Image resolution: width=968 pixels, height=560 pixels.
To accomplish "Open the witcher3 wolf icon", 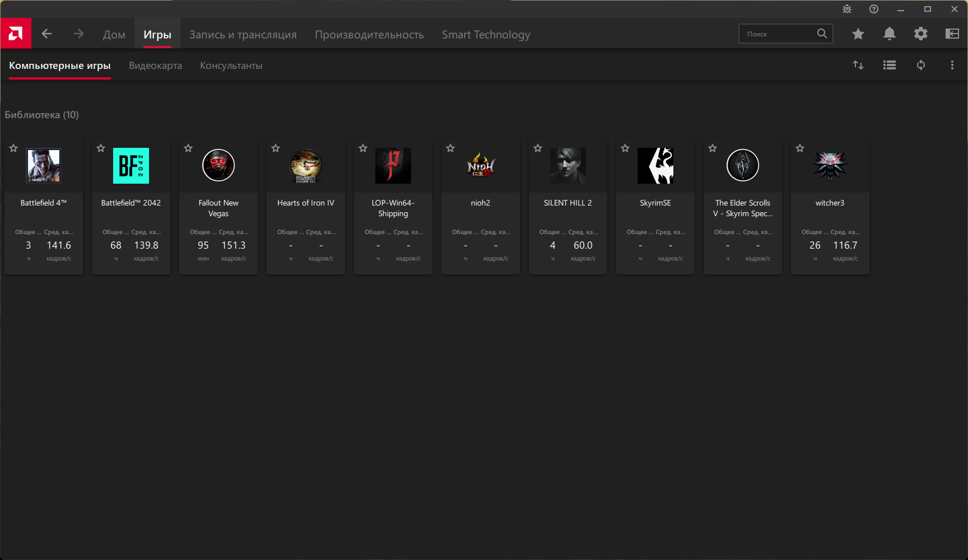I will click(830, 166).
